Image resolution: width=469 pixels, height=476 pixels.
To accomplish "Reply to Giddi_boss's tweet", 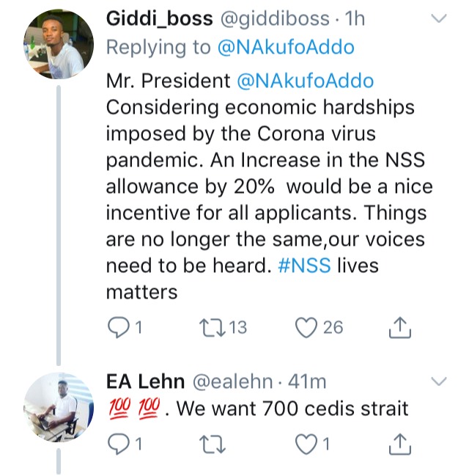I will pos(118,328).
